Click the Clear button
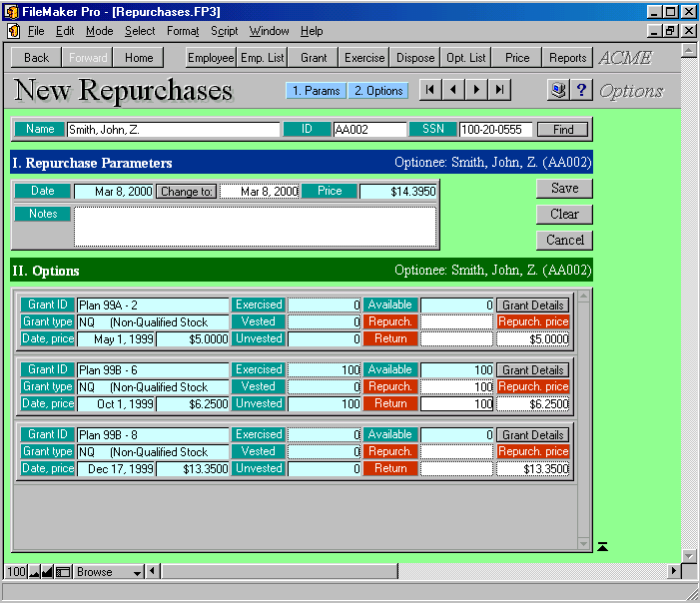Viewport: 700px width, 603px height. coord(564,215)
